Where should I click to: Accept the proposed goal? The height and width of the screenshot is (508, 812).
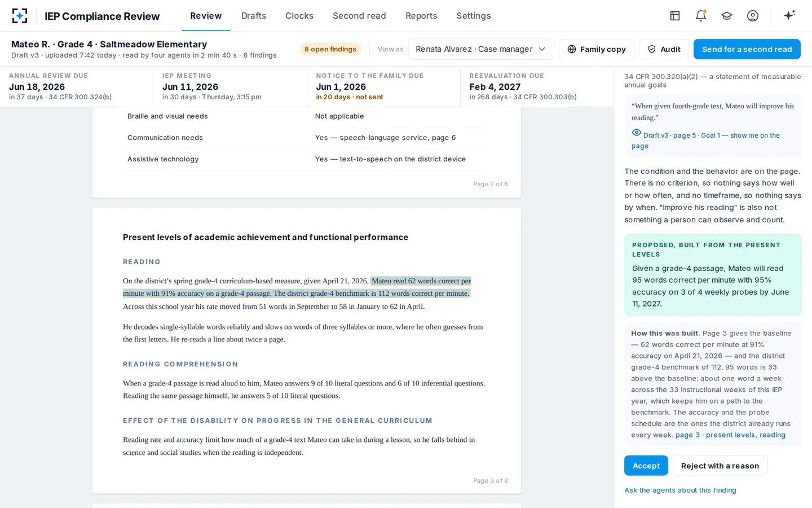tap(646, 466)
